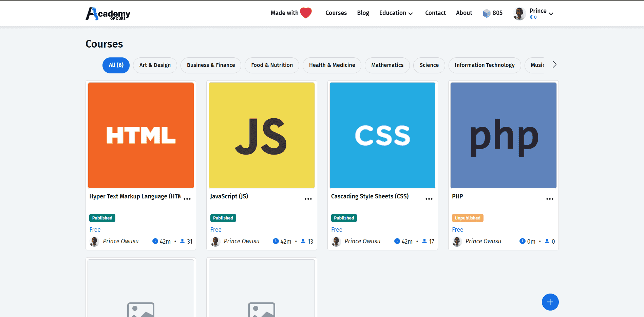Click students icon on JavaScript card
Screen dimensions: 644x317
[x=303, y=241]
